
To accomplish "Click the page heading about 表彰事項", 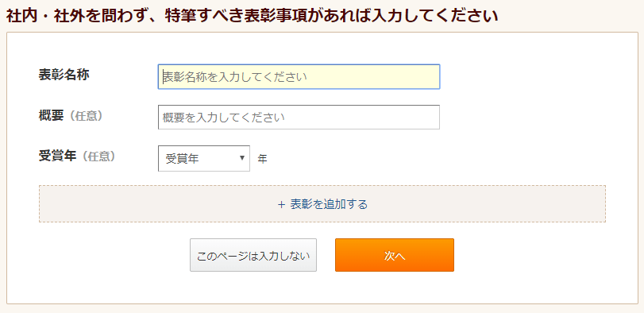I will tap(253, 16).
